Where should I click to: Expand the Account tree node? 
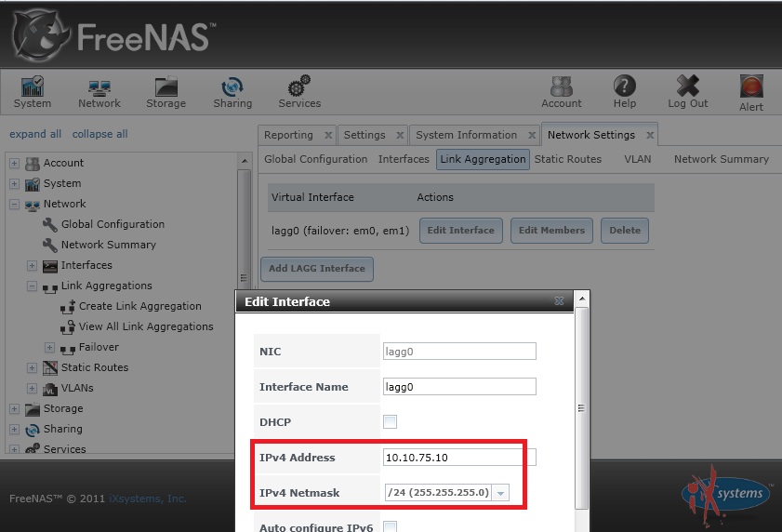(x=14, y=163)
